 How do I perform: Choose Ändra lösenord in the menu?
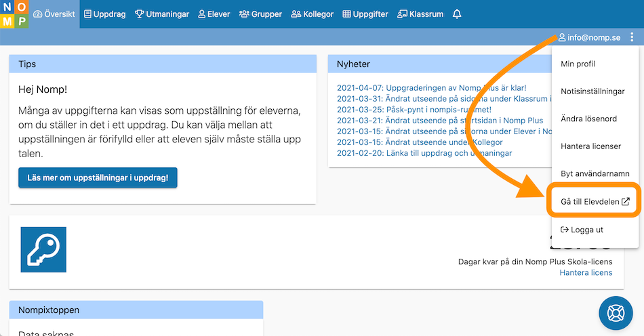pyautogui.click(x=595, y=119)
